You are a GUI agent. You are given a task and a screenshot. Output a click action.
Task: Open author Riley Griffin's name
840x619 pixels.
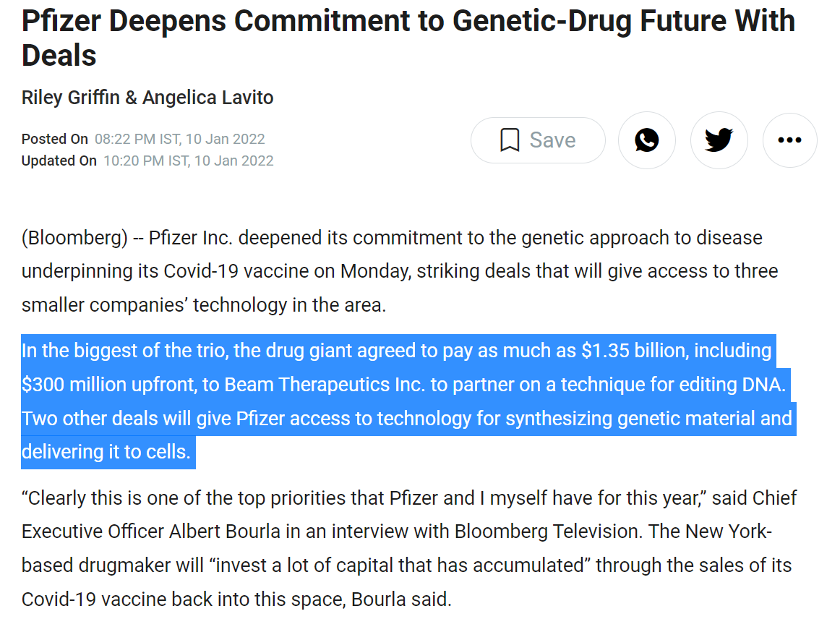[70, 98]
